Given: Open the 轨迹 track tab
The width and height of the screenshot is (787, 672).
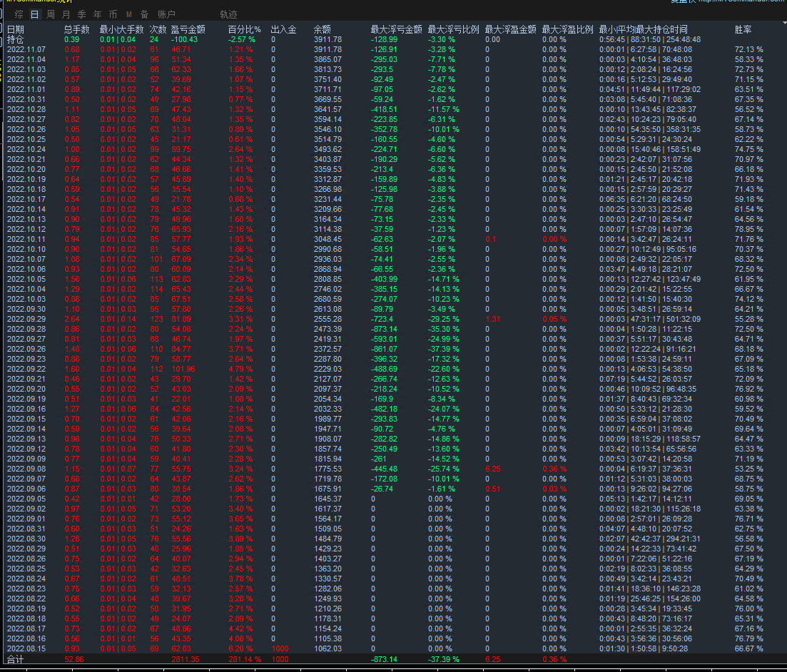Looking at the screenshot, I should [228, 14].
